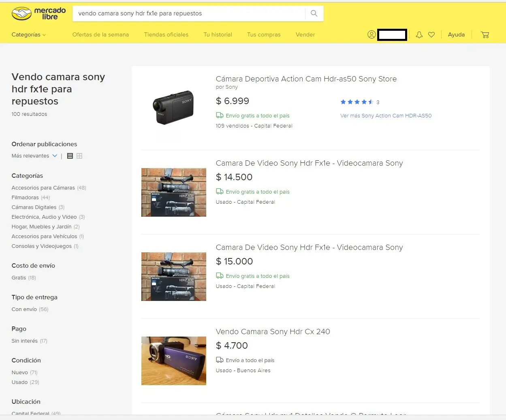Filter by Filmadoras category
Viewport: 506px width, 420px height.
click(31, 198)
